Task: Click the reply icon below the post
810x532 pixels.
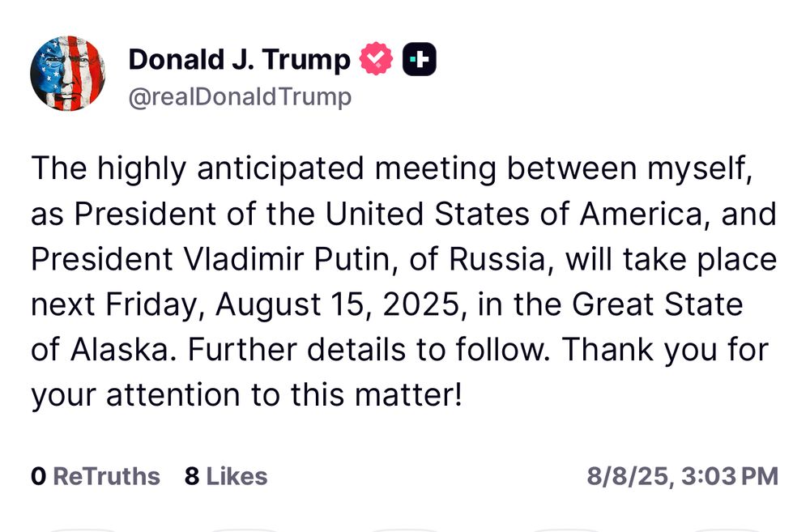Action: coord(81,528)
